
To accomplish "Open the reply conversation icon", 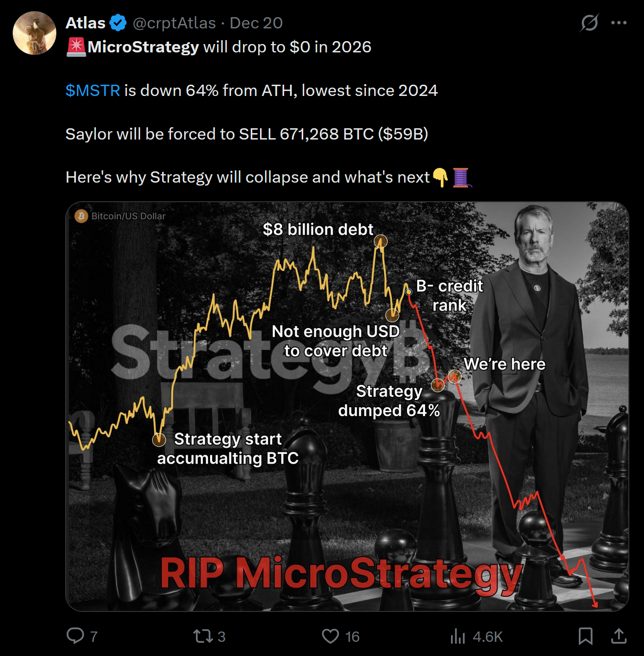I will 76,636.
